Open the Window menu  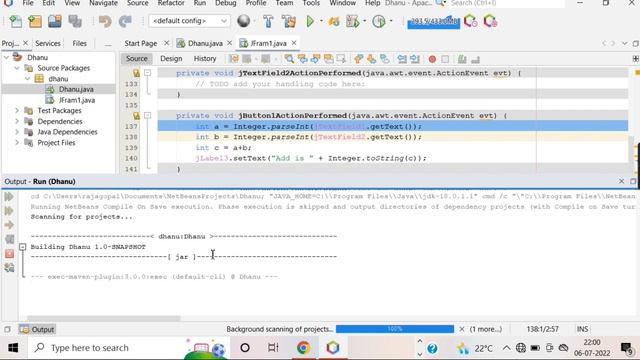point(342,3)
